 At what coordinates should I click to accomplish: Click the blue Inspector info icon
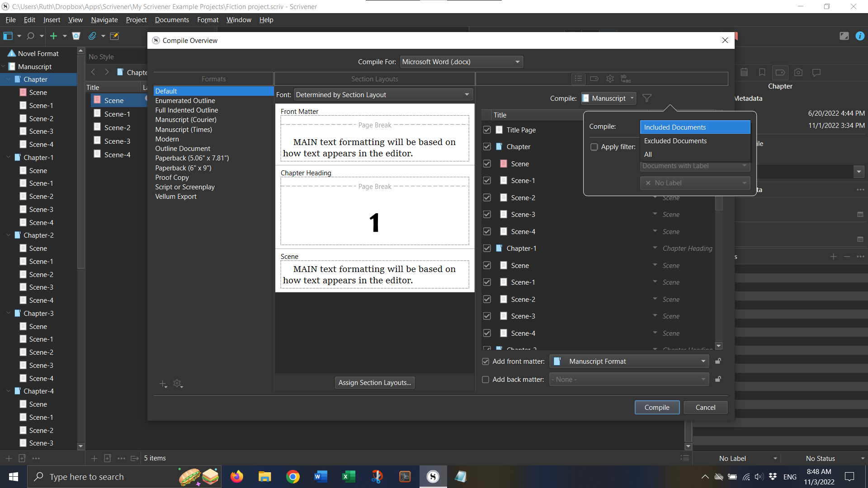(x=860, y=36)
